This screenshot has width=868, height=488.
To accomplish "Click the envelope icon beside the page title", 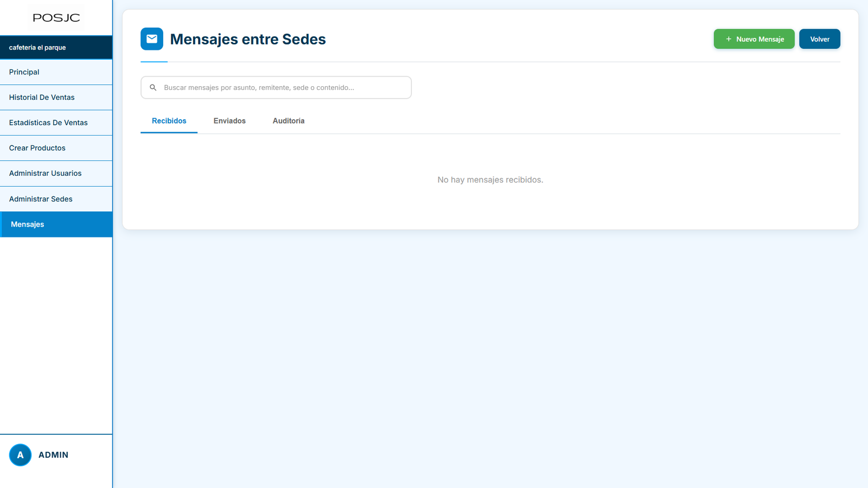I will tap(152, 39).
